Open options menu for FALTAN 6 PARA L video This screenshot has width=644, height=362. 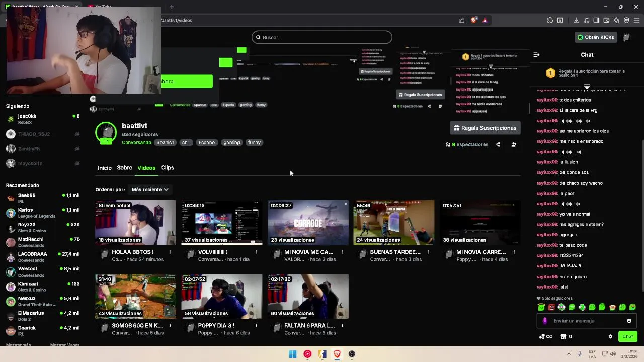[342, 326]
